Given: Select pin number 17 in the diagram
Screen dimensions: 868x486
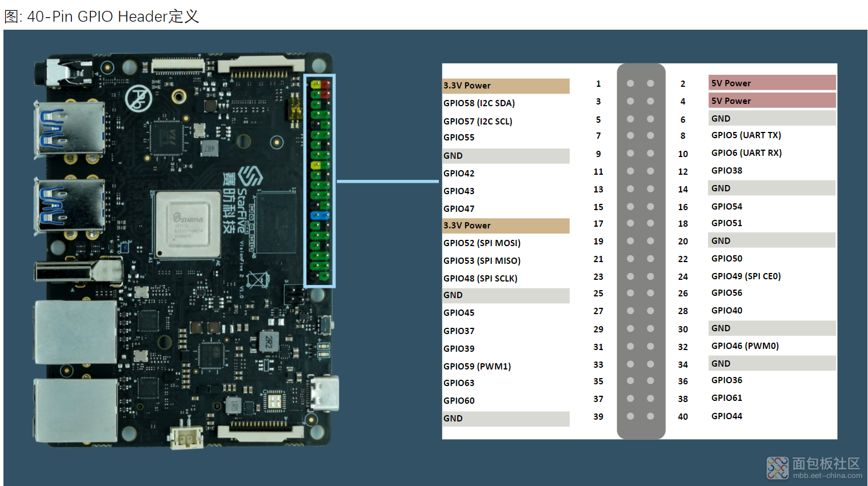Looking at the screenshot, I should click(x=598, y=224).
